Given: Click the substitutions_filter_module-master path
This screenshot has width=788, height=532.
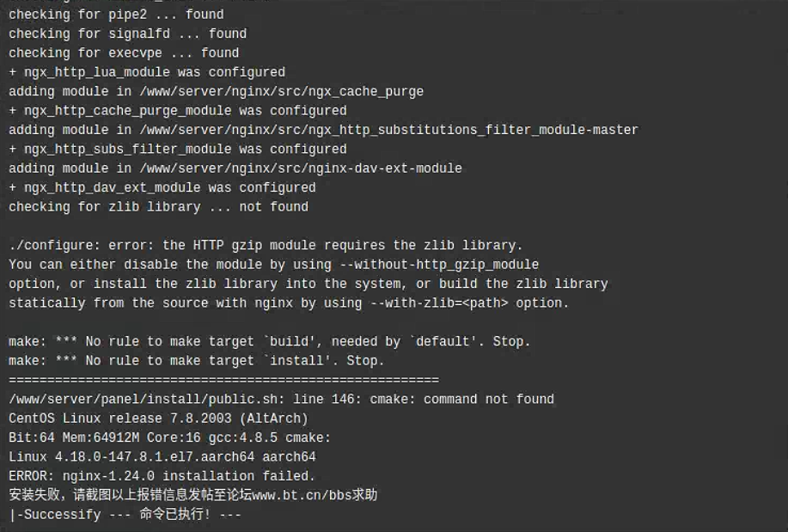Looking at the screenshot, I should click(389, 130).
